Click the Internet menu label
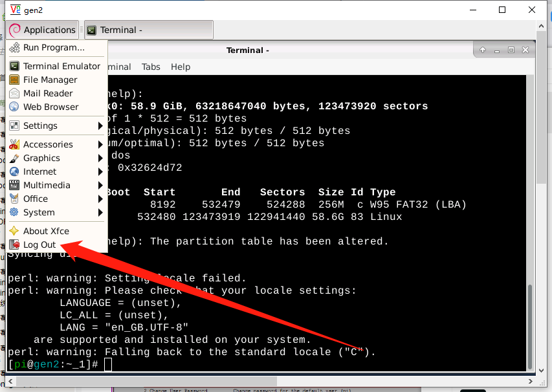 (39, 171)
